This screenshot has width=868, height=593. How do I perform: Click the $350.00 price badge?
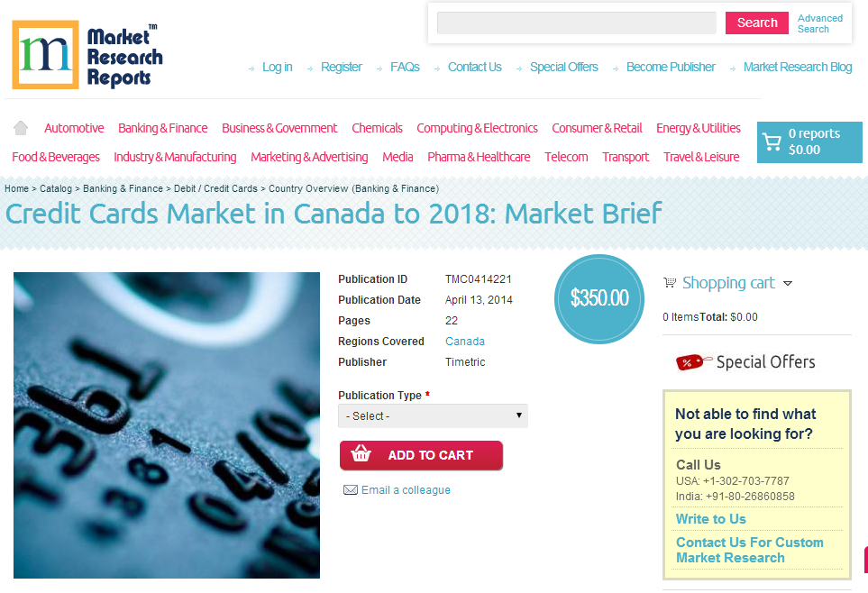click(x=598, y=298)
